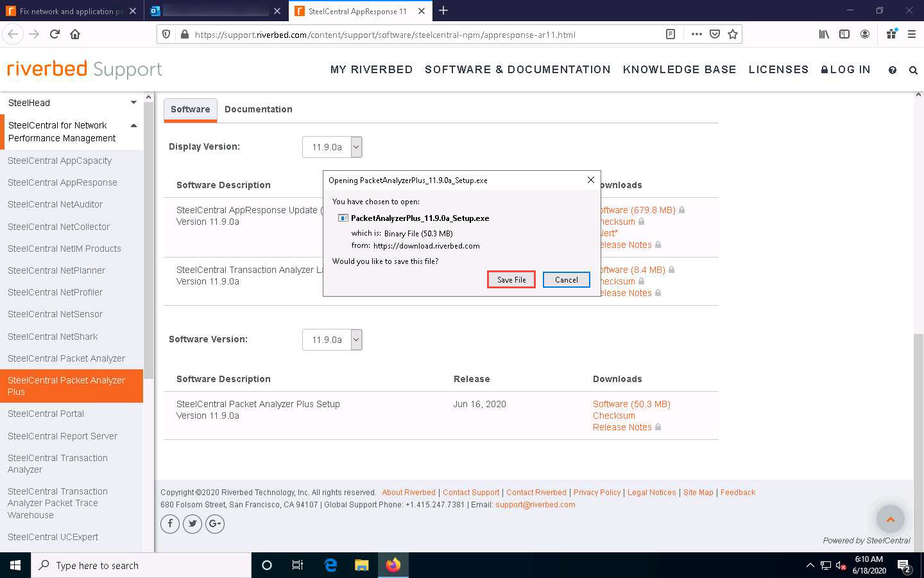Select SteelCentral Packet Analyzer Plus in sidebar

(x=72, y=386)
